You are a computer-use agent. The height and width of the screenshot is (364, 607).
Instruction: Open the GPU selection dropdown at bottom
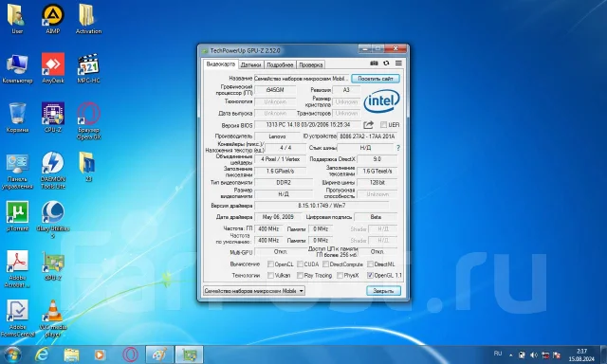point(254,290)
